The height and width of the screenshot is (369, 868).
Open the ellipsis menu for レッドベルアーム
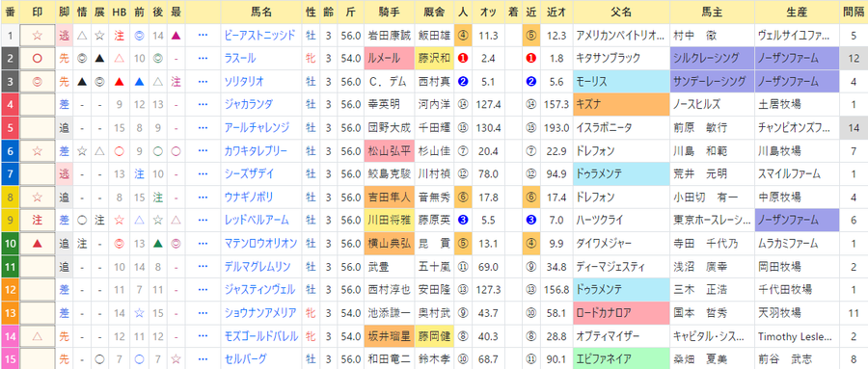click(203, 220)
